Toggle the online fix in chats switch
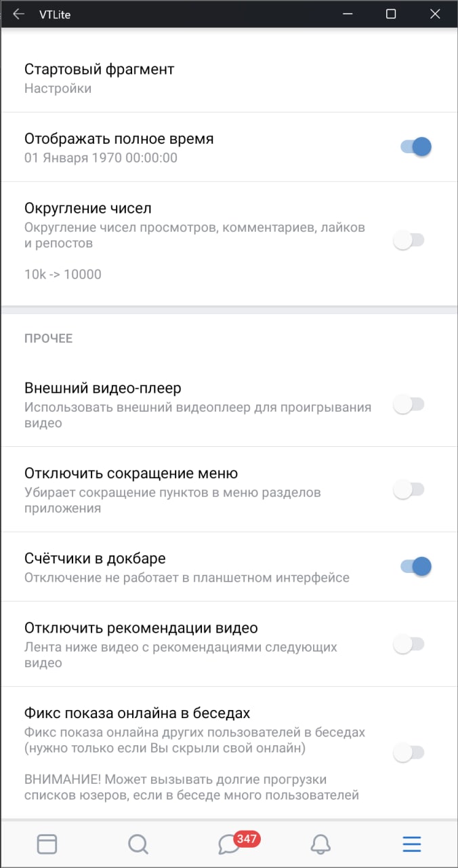This screenshot has height=868, width=458. pos(409,752)
